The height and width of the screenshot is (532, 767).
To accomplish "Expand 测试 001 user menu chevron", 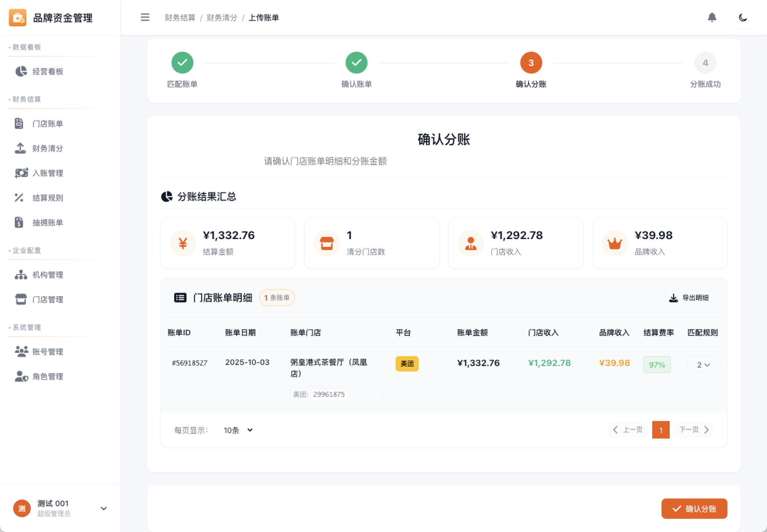I will coord(103,508).
